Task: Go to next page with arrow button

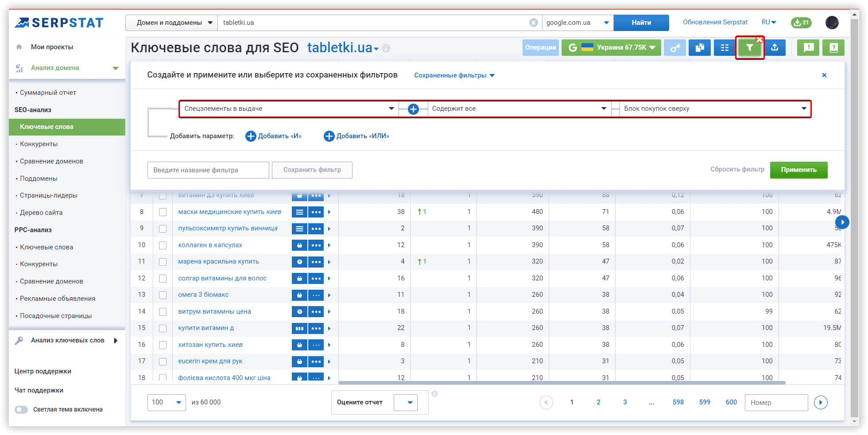Action: [821, 402]
